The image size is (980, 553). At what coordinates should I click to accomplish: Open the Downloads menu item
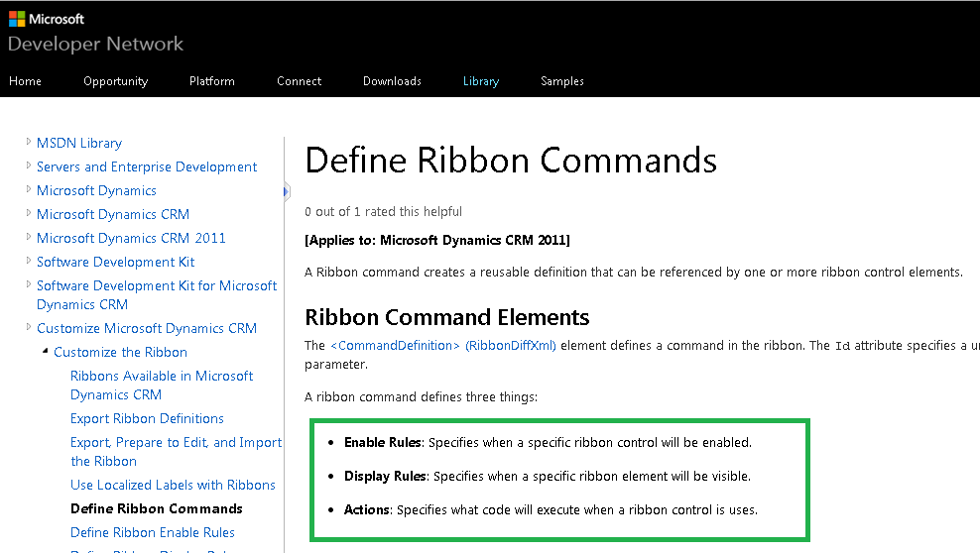[392, 81]
